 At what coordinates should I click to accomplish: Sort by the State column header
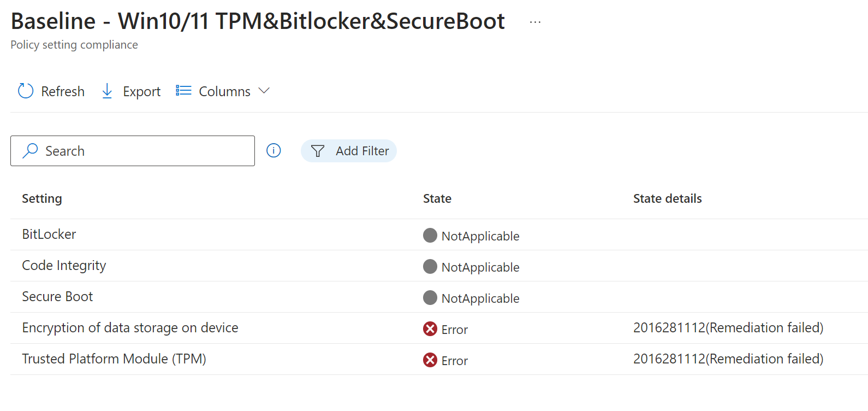tap(437, 198)
